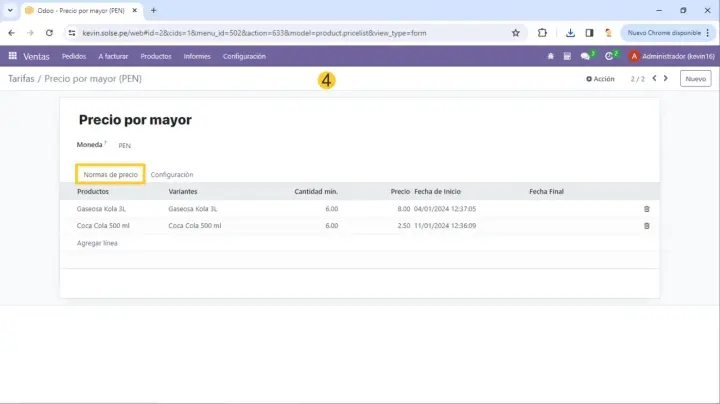Open the browser extensions puzzle icon
Image resolution: width=720 pixels, height=404 pixels.
point(543,32)
